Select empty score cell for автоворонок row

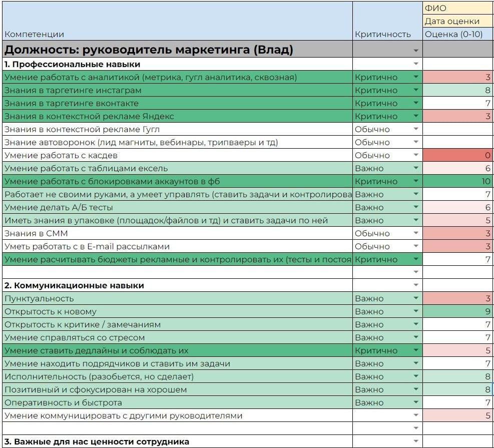[458, 142]
